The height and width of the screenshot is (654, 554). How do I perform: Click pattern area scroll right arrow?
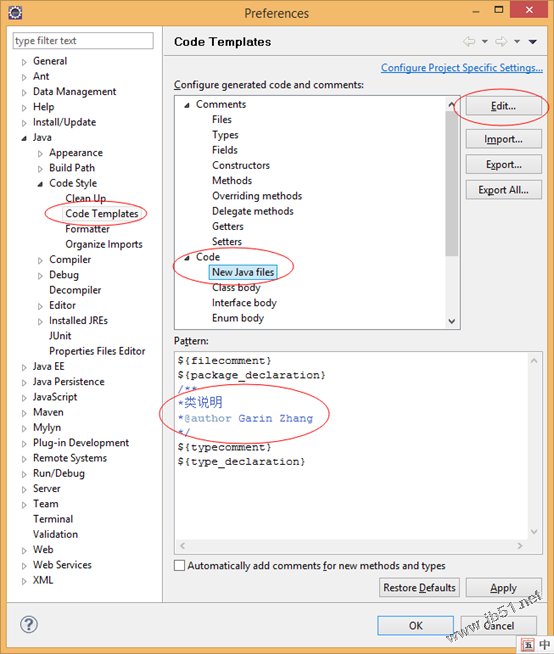520,546
